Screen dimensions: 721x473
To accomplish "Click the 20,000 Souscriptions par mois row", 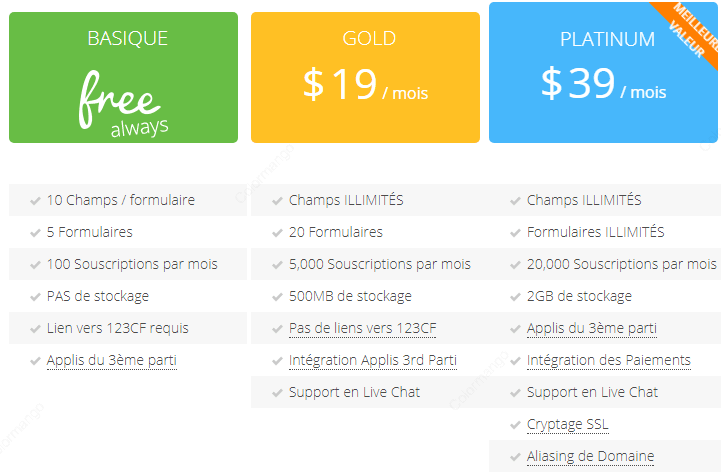I will (605, 264).
